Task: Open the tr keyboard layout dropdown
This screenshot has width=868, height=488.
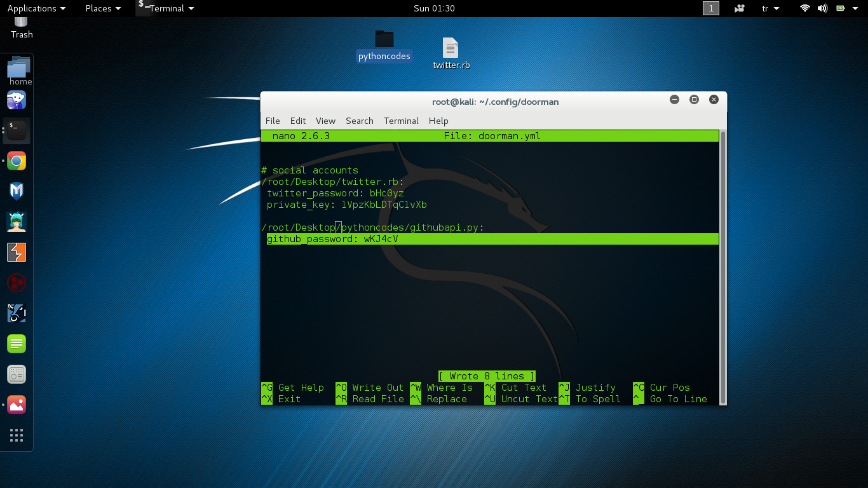Action: (x=770, y=8)
